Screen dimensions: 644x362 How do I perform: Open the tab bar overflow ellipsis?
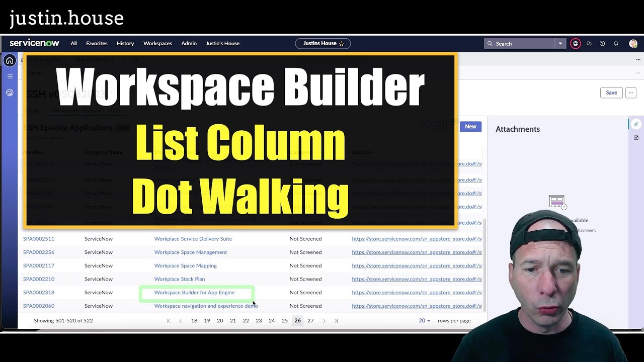pyautogui.click(x=638, y=60)
